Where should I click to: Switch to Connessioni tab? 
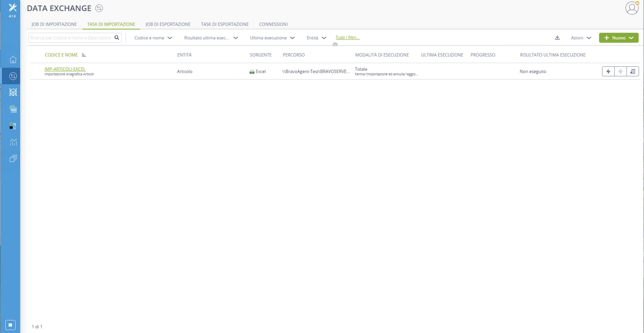(x=273, y=24)
